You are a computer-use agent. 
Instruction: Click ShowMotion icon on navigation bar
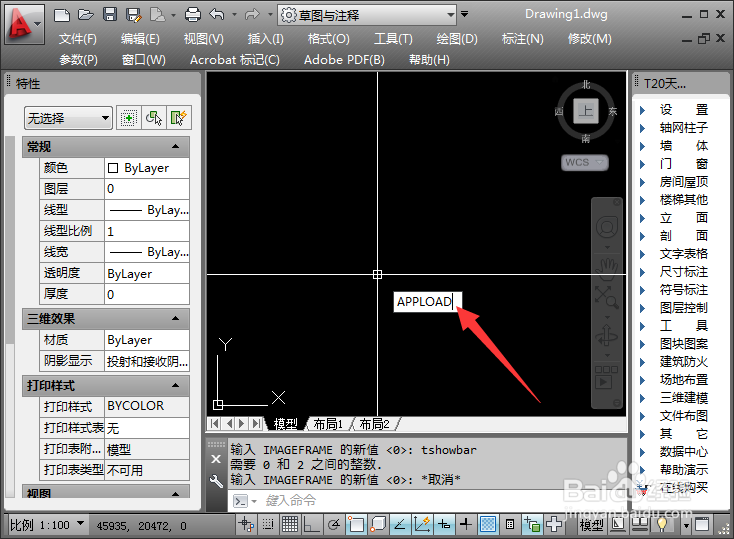point(607,377)
